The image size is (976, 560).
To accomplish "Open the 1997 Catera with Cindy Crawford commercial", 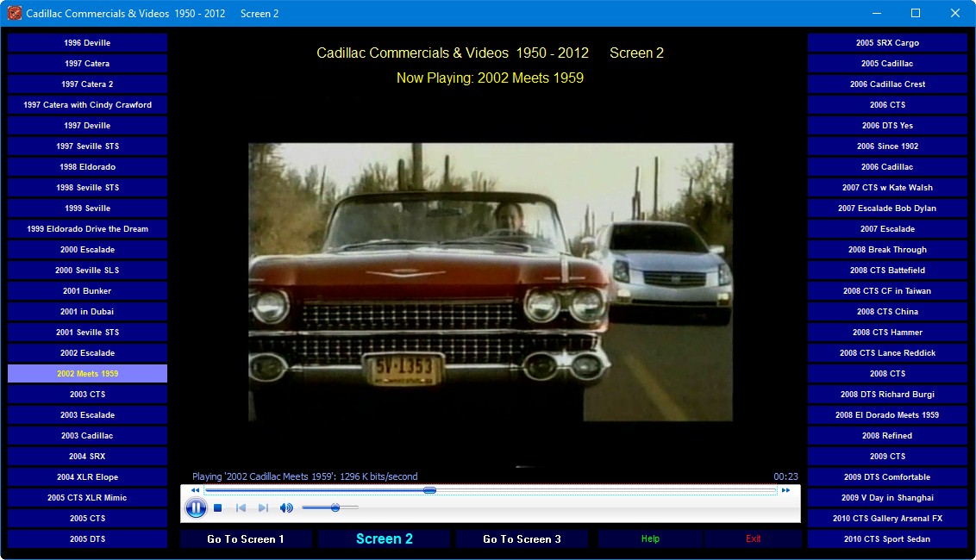I will (x=87, y=104).
